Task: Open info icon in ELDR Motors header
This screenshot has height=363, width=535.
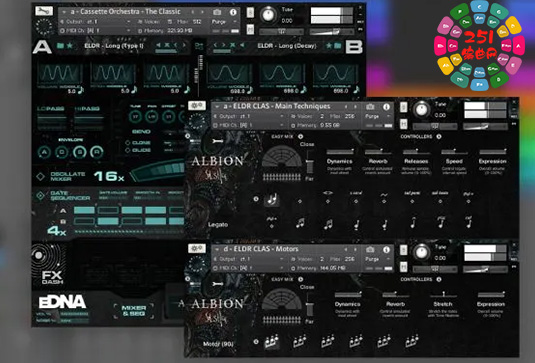Action: [x=386, y=249]
